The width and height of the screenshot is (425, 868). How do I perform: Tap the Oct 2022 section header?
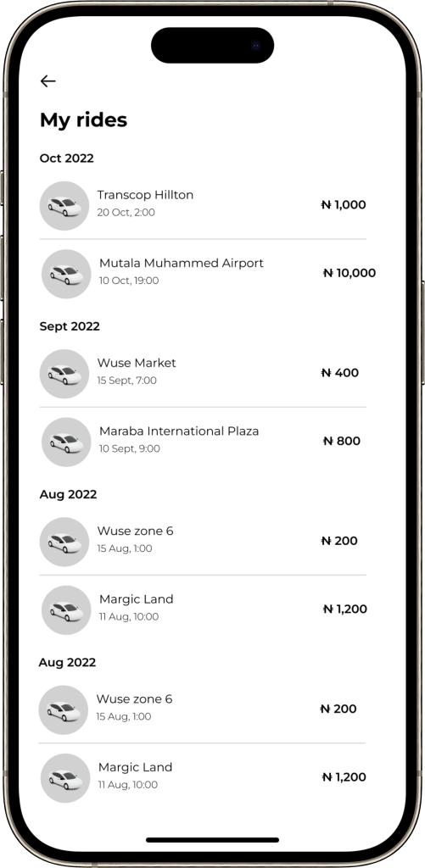(x=66, y=159)
